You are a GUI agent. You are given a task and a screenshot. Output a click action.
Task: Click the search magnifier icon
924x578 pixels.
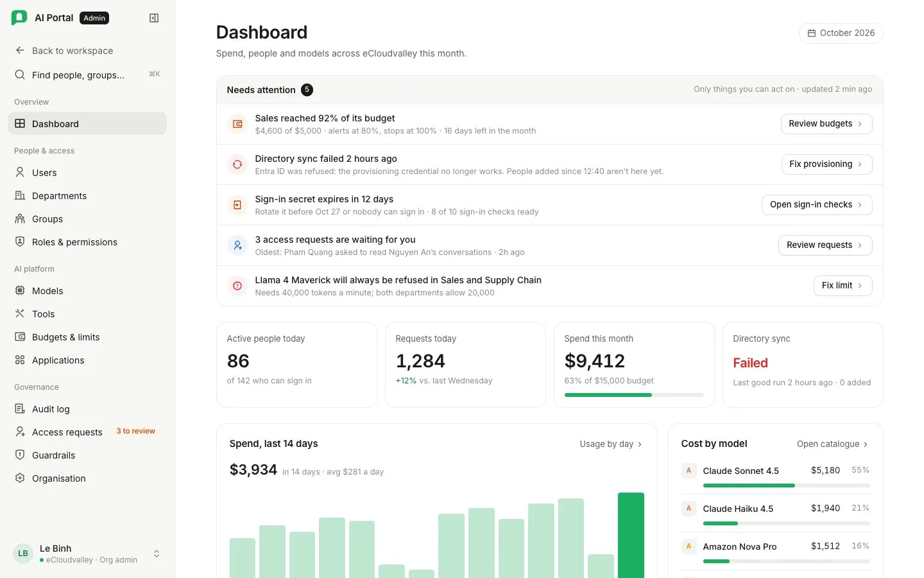click(x=20, y=74)
